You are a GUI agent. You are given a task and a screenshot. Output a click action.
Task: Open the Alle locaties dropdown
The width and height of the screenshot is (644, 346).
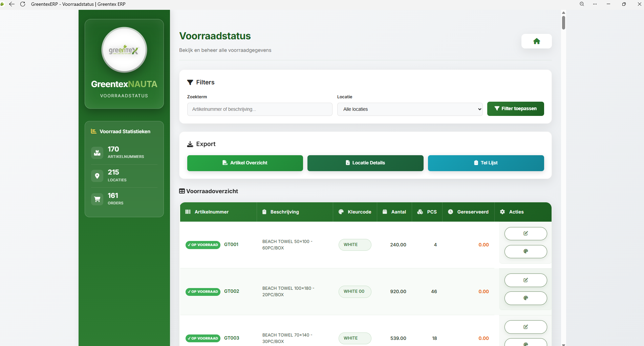(x=410, y=109)
